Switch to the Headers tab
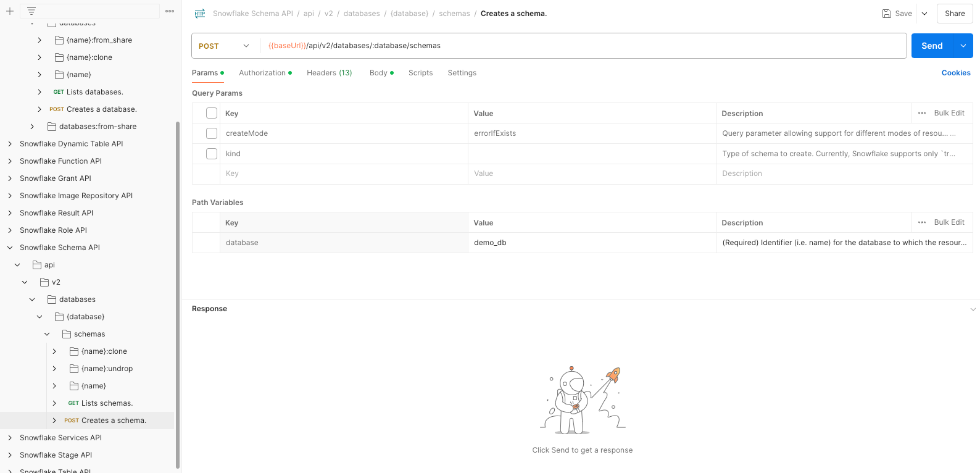The height and width of the screenshot is (473, 980). click(x=329, y=73)
